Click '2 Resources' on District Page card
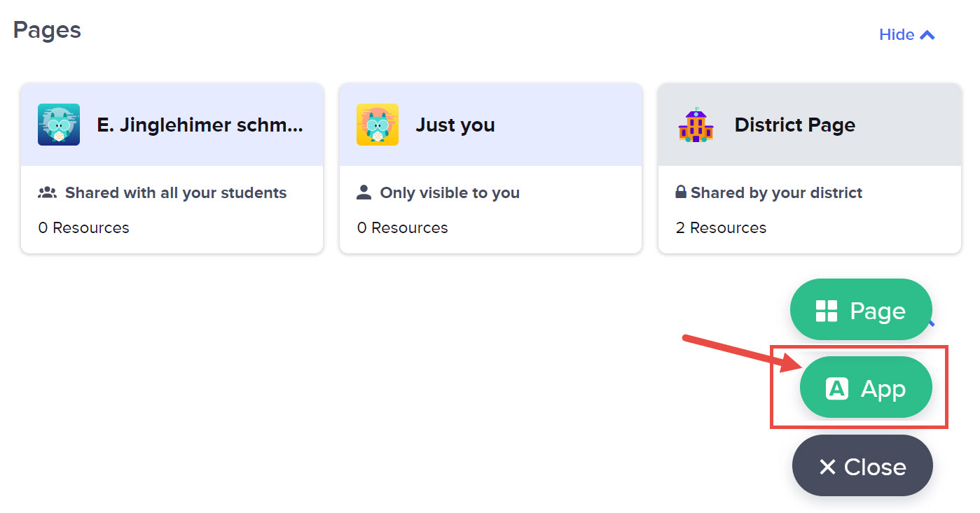The height and width of the screenshot is (513, 980). pyautogui.click(x=721, y=227)
